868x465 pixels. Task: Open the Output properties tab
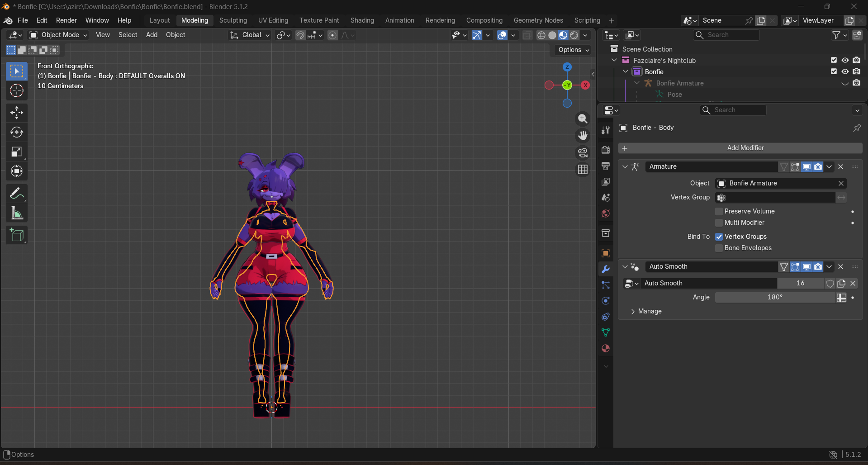click(606, 166)
